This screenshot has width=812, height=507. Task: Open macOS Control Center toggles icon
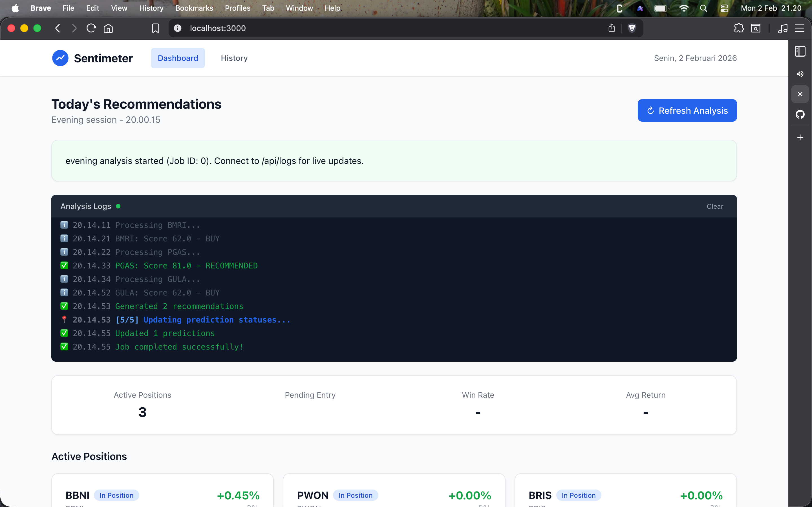724,8
